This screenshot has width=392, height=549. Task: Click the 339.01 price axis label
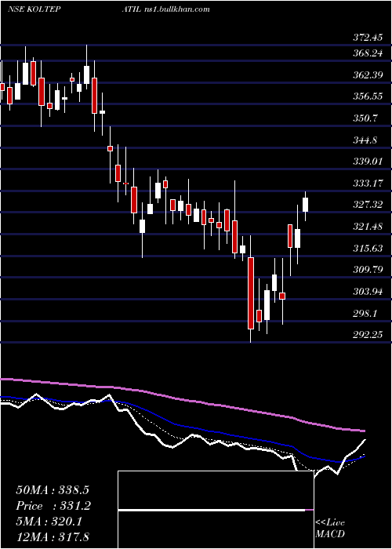368,162
